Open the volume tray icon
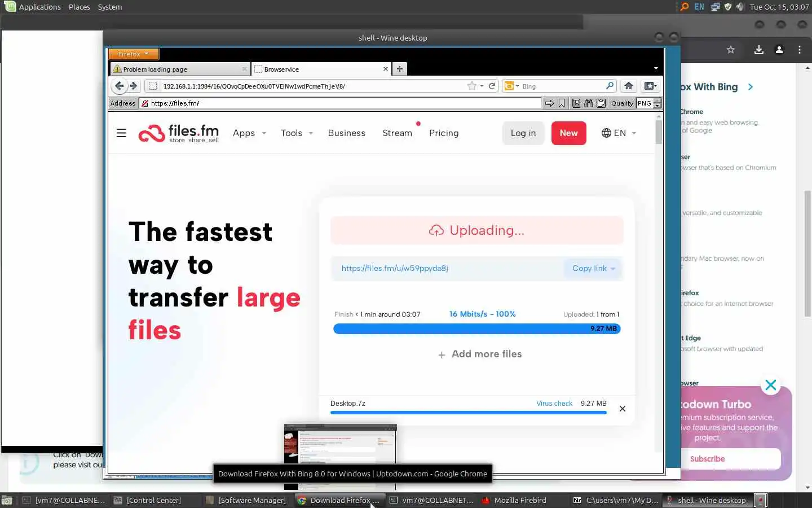The image size is (812, 508). click(x=740, y=7)
